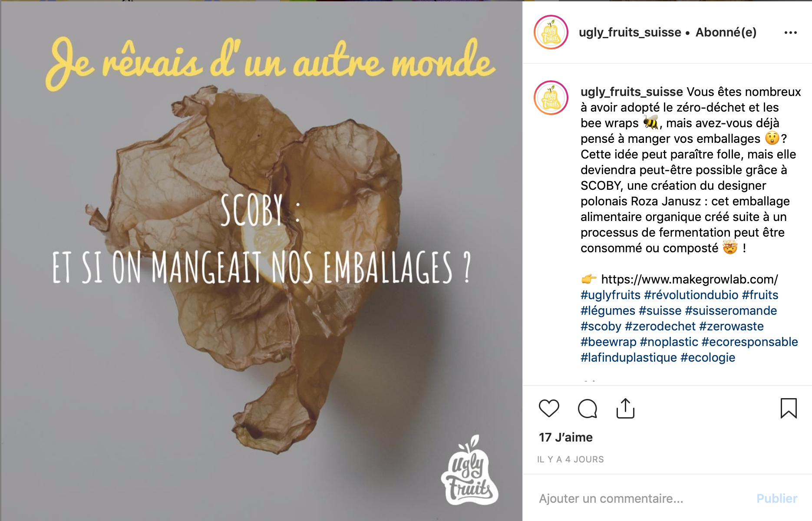
Task: Toggle the Abonné(e) follow status
Action: pyautogui.click(x=726, y=33)
